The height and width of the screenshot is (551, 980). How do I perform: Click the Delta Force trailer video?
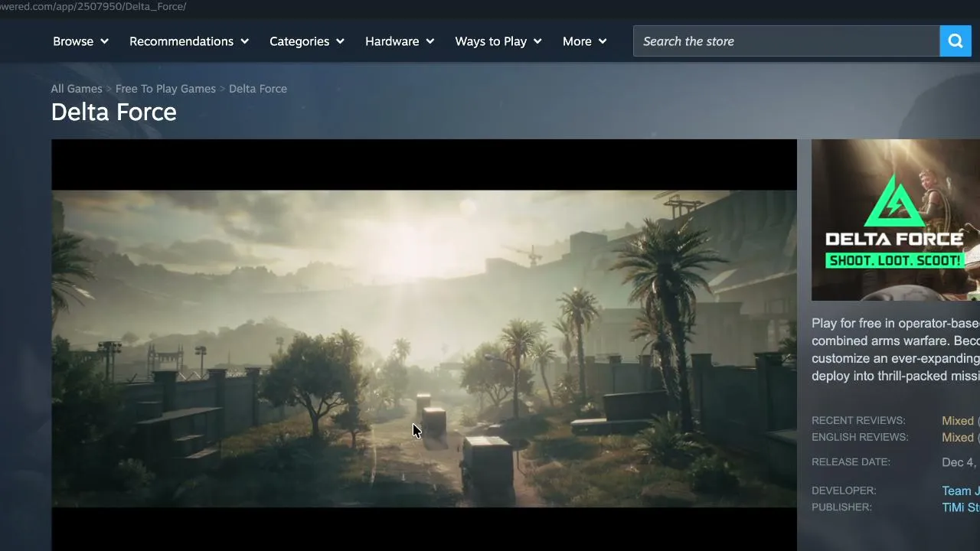click(x=424, y=345)
